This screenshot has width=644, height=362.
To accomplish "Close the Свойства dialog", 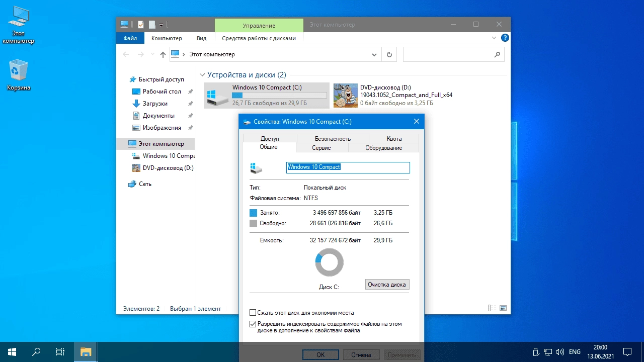I will point(416,121).
